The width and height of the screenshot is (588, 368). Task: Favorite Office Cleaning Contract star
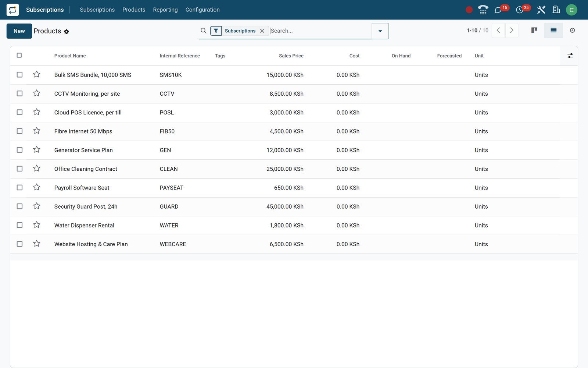37,168
